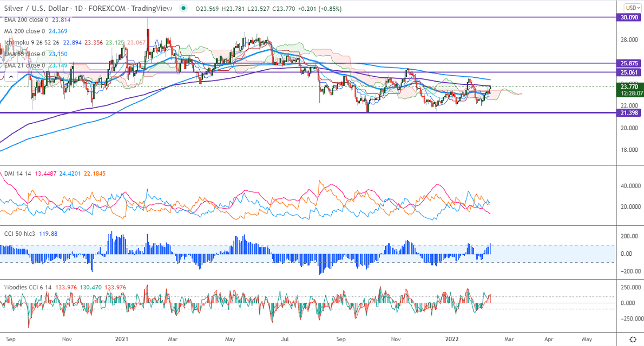Click the 2021 label on time axis
Image resolution: width=644 pixels, height=346 pixels.
click(x=122, y=339)
